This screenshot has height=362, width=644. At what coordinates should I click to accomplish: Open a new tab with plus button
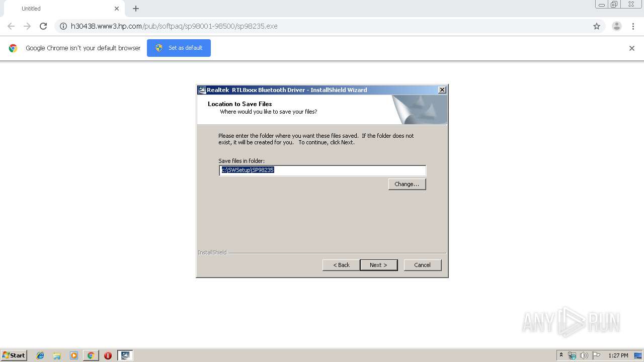(x=136, y=9)
